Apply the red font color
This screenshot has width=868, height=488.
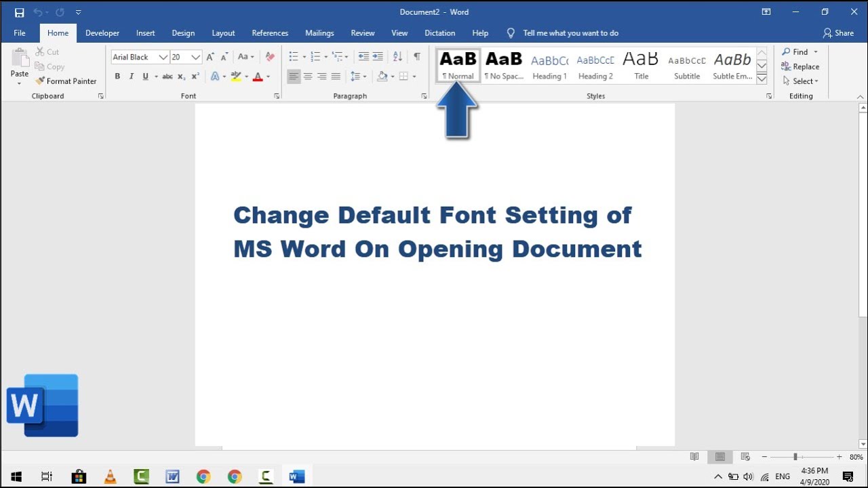click(257, 77)
